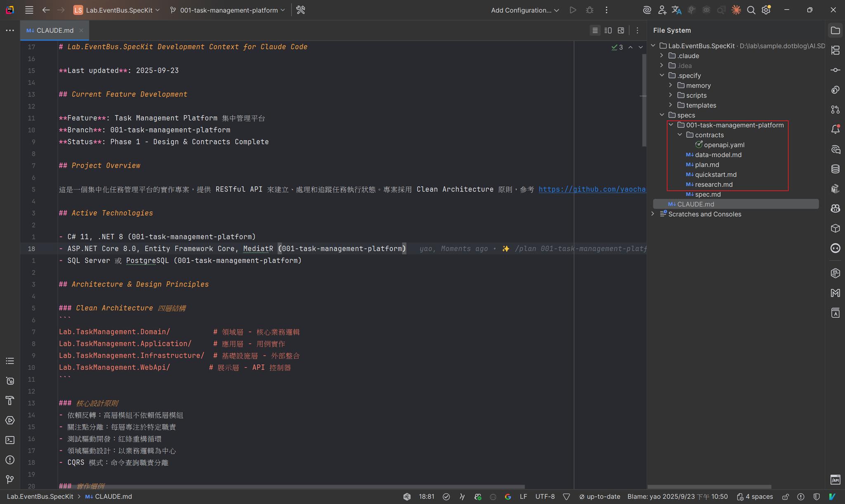Click the editor vertical scrollbar thumb
This screenshot has height=504, width=845.
pos(644,100)
